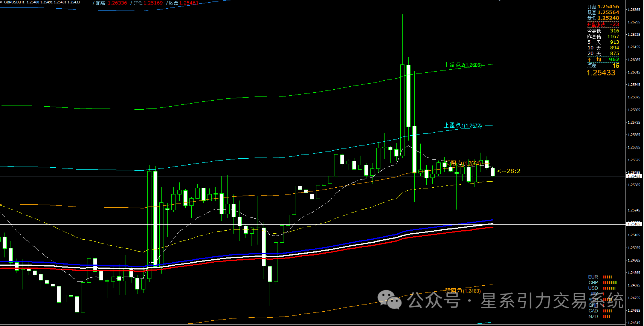Select the 5 天 range value 913

tap(615, 42)
